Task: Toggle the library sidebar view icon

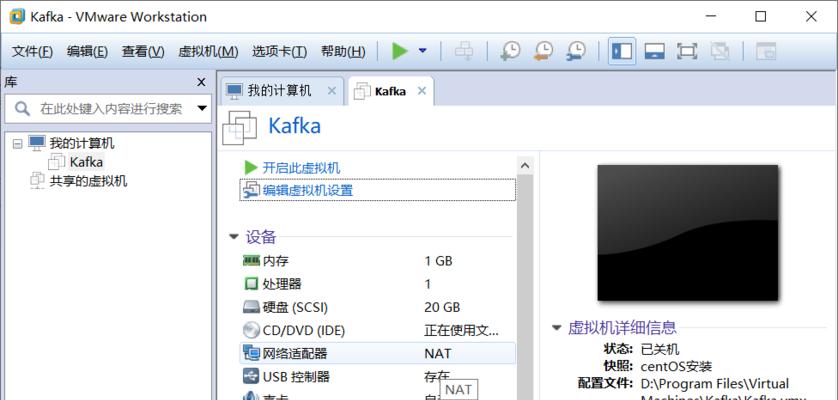Action: [622, 51]
